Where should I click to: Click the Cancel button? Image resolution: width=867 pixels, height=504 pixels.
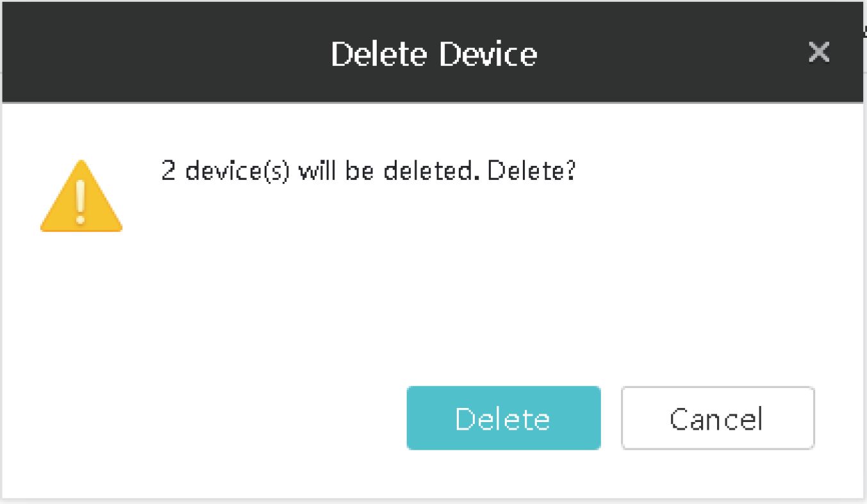pyautogui.click(x=717, y=418)
